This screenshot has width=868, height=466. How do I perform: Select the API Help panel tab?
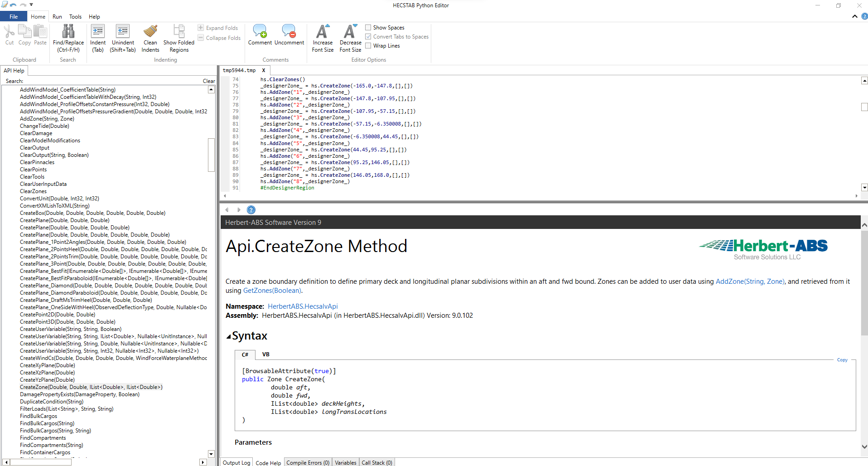coord(14,71)
